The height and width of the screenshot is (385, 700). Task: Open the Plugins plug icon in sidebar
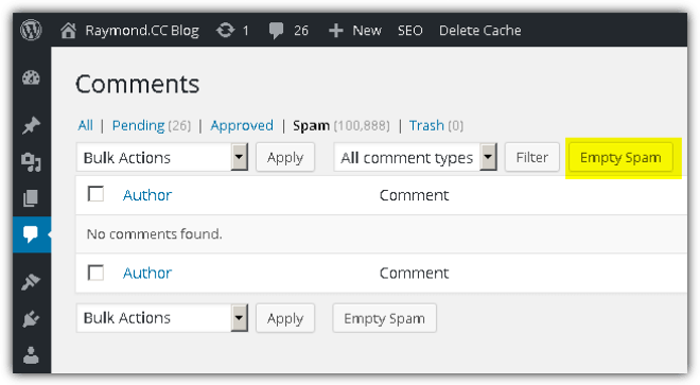31,319
